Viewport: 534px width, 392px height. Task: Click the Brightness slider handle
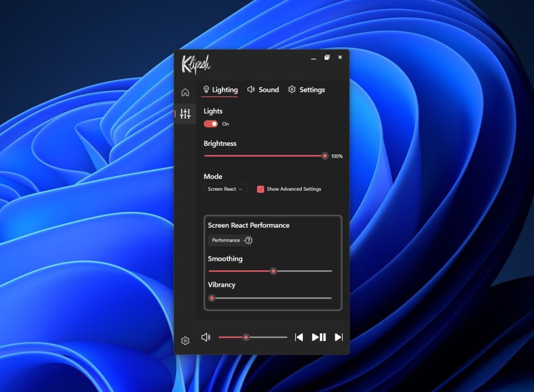325,156
